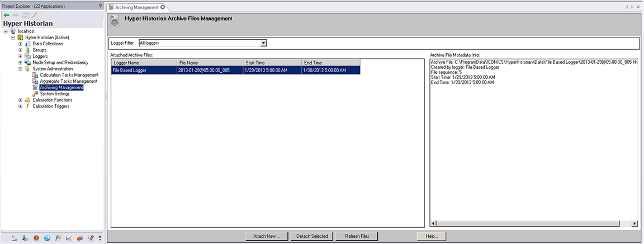The height and width of the screenshot is (244, 644).
Task: Pin the Project Explorer panel
Action: (x=100, y=6)
